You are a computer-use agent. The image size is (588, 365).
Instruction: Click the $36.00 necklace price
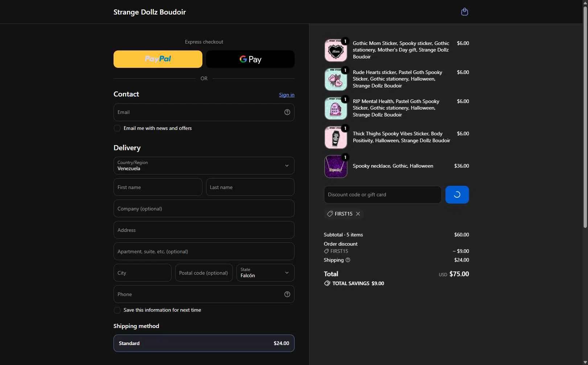(461, 166)
